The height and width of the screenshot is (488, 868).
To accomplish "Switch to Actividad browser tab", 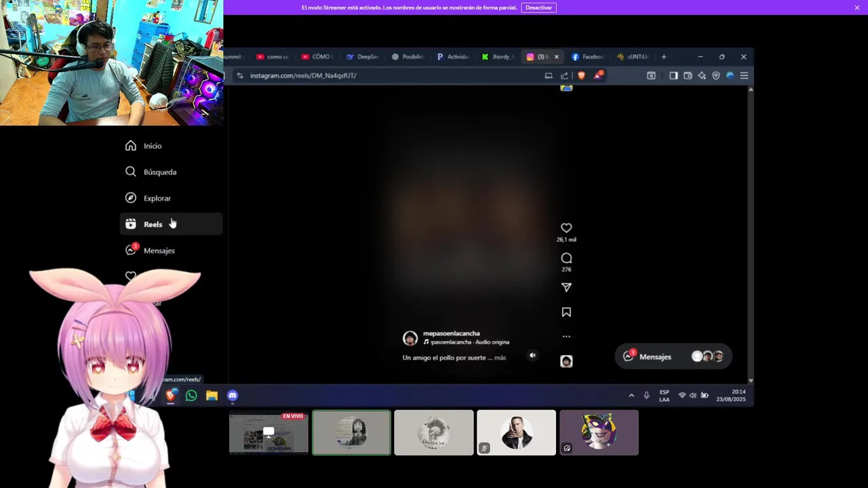I will pos(453,57).
